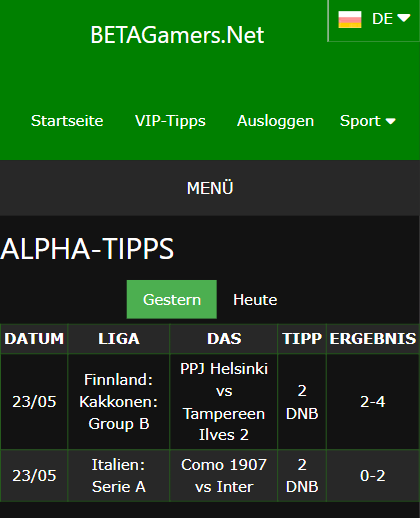Open the DE language dropdown arrow
The image size is (420, 518).
click(403, 18)
